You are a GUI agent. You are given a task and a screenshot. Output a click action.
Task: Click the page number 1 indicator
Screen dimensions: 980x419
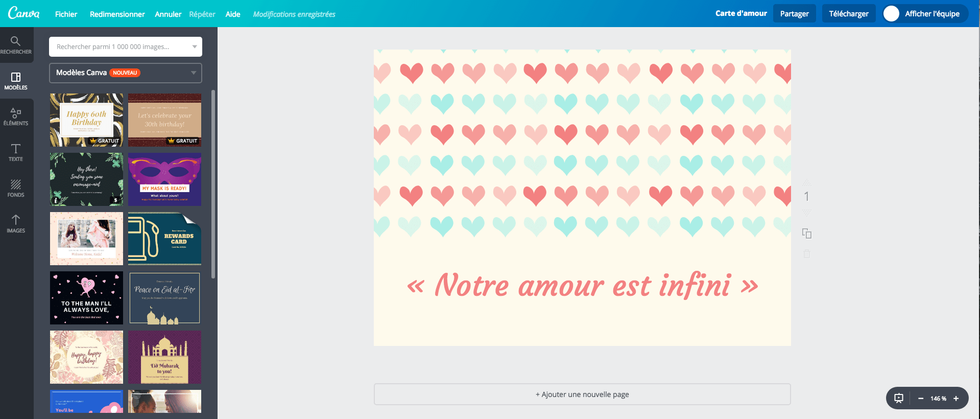(806, 196)
